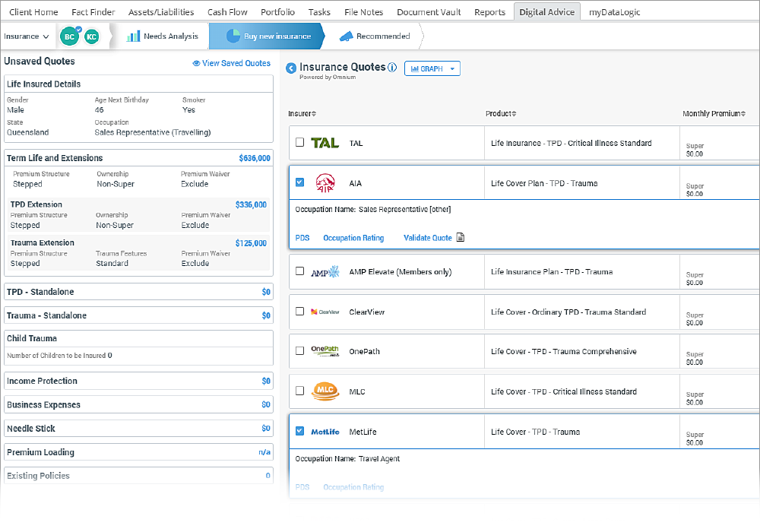This screenshot has width=760, height=532.
Task: Click the AIA insurer logo
Action: [x=325, y=183]
